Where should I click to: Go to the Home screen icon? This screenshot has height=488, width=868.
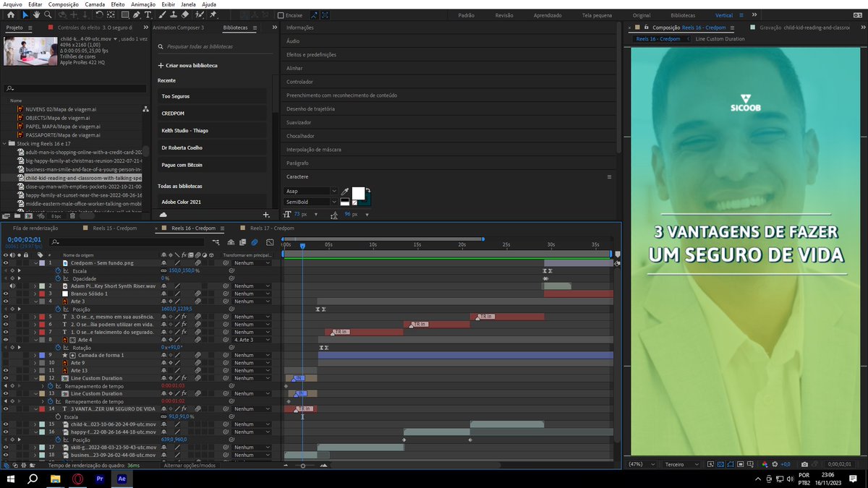pyautogui.click(x=10, y=14)
